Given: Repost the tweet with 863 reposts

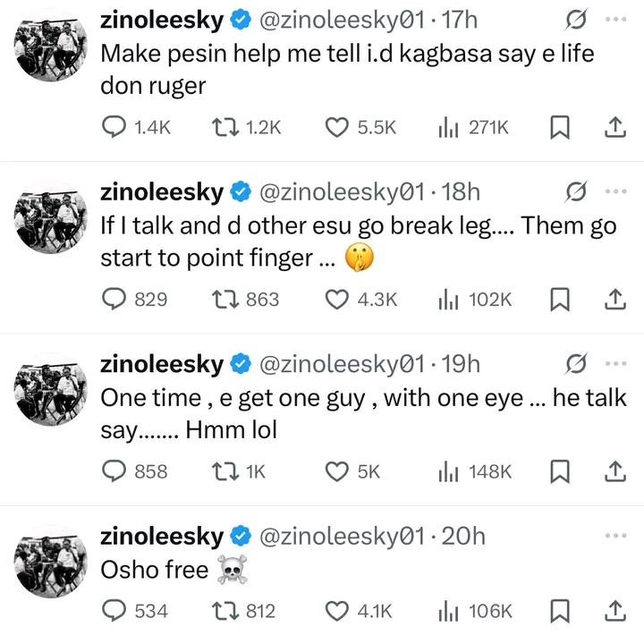Looking at the screenshot, I should pos(223,300).
